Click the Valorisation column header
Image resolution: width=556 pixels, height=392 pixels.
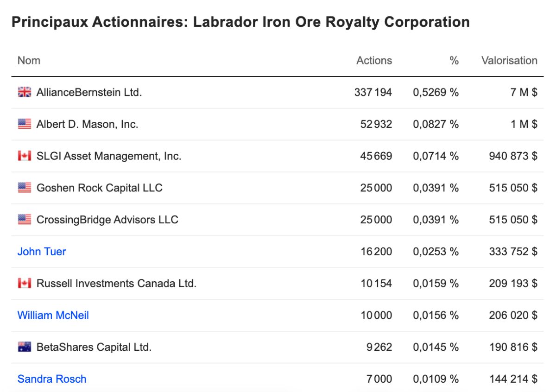[509, 60]
